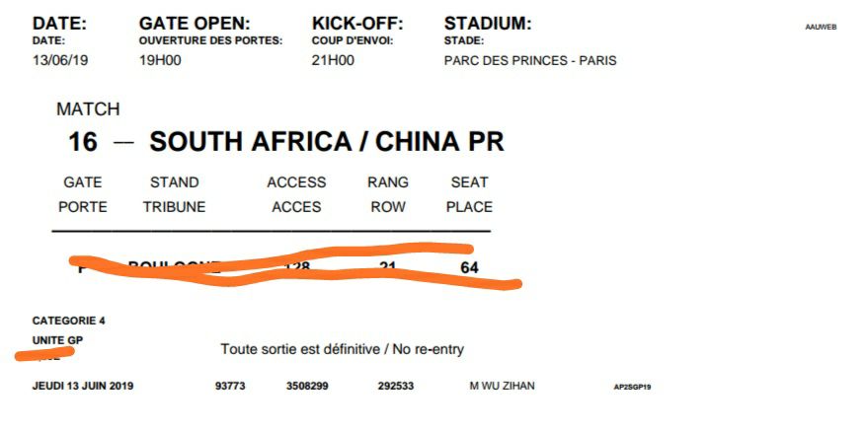Viewport: 868px width, 434px height.
Task: Select the STAND column header
Action: (x=174, y=182)
